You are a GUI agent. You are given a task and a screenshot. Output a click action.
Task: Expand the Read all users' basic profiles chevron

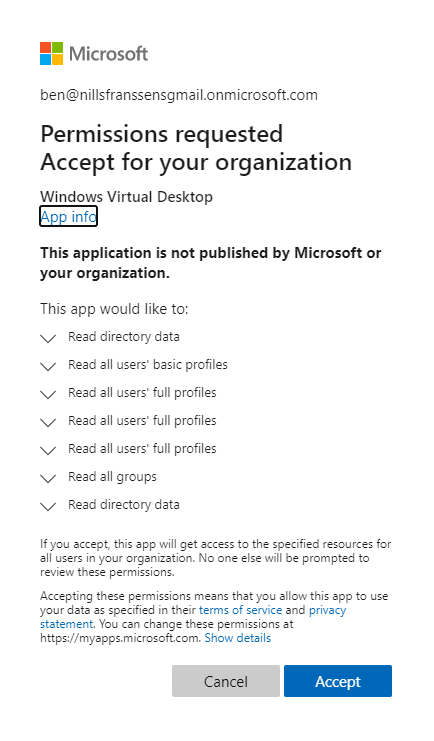(x=48, y=366)
